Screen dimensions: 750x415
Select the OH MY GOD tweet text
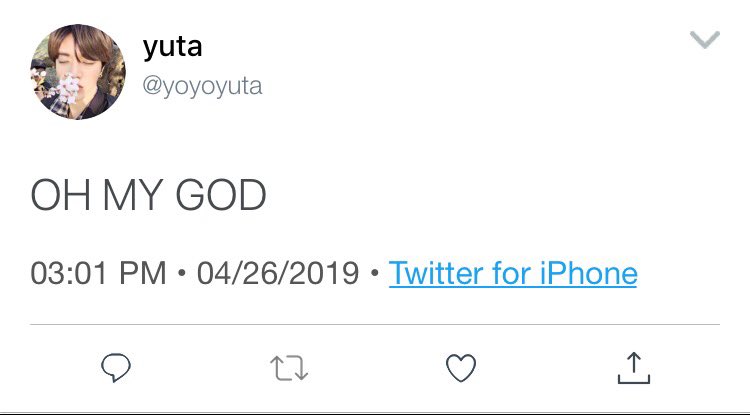pyautogui.click(x=148, y=195)
